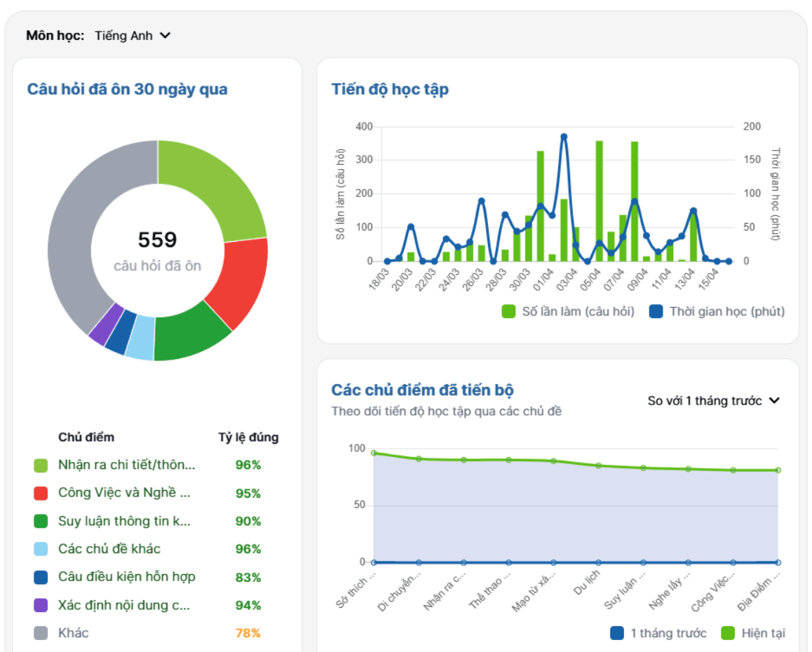The width and height of the screenshot is (812, 652).
Task: Select the Suy luận thông tin k... topic
Action: tap(124, 521)
